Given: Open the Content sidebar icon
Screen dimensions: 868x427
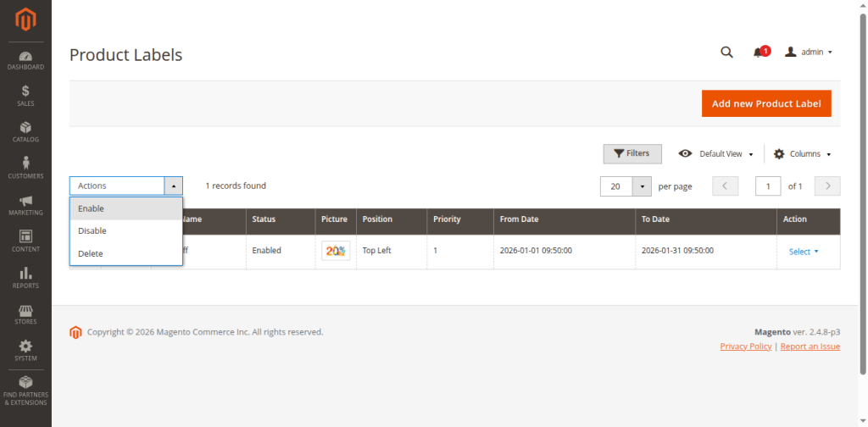Looking at the screenshot, I should [x=25, y=241].
